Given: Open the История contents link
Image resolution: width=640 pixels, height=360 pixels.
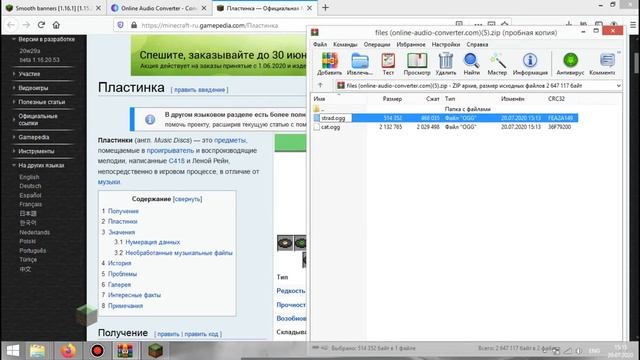Looking at the screenshot, I should coord(120,263).
